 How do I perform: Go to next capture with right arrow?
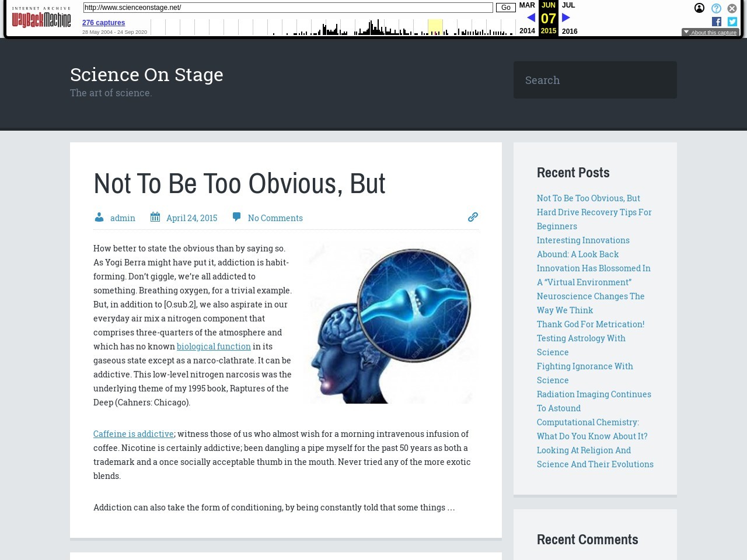tap(566, 17)
